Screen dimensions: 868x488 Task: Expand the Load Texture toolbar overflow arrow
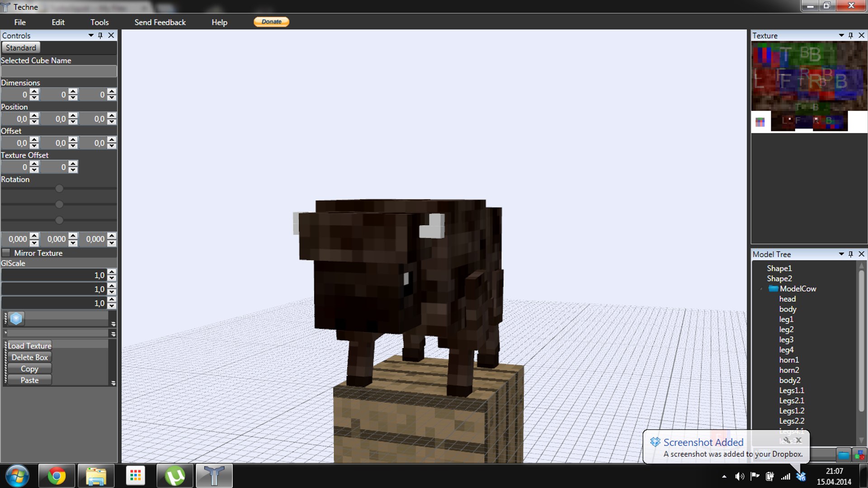pos(113,383)
